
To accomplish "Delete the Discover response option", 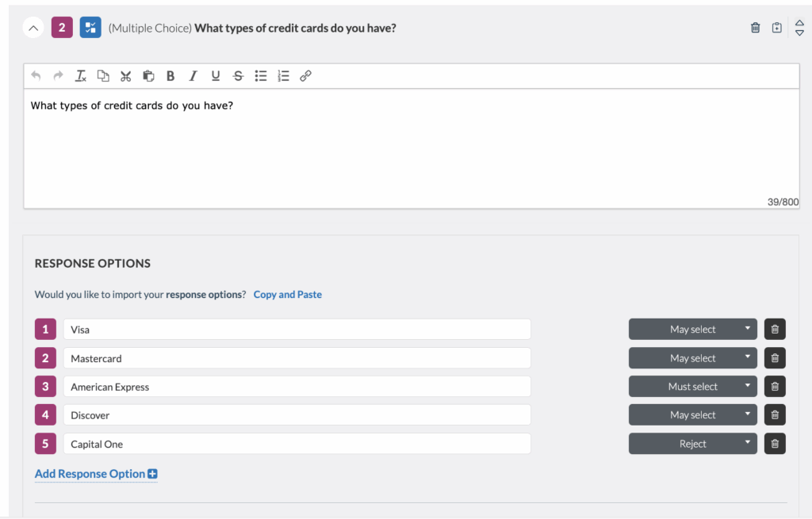I will 775,414.
